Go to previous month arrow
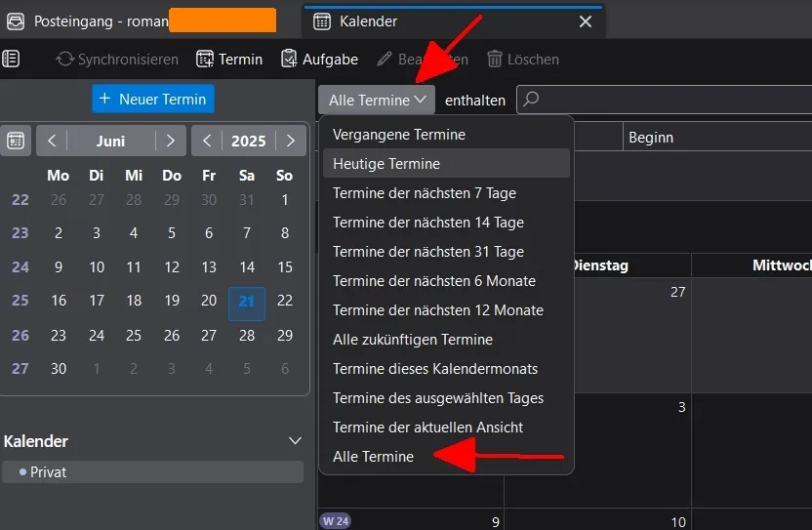This screenshot has width=812, height=530. pyautogui.click(x=52, y=141)
